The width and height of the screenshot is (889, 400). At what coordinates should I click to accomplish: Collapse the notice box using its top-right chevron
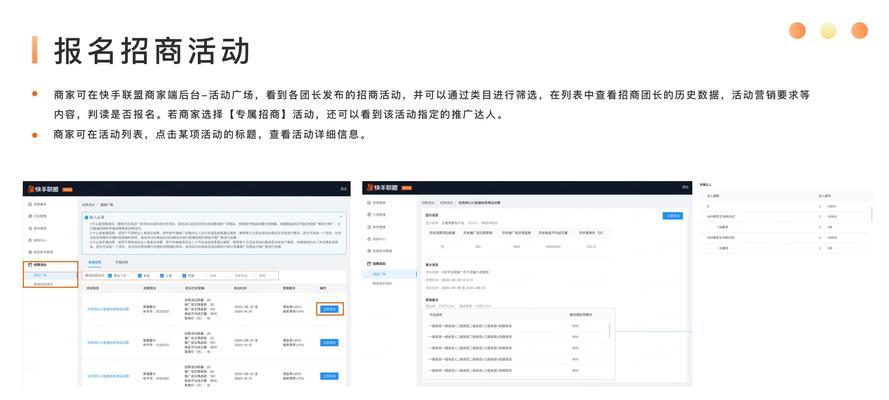pos(341,217)
